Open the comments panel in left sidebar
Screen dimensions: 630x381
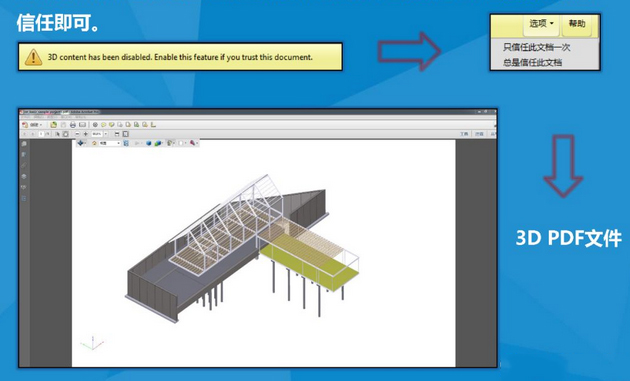24,144
